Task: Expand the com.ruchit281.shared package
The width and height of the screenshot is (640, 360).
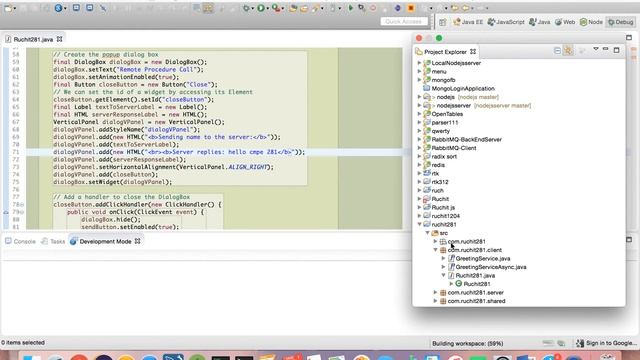Action: point(436,301)
